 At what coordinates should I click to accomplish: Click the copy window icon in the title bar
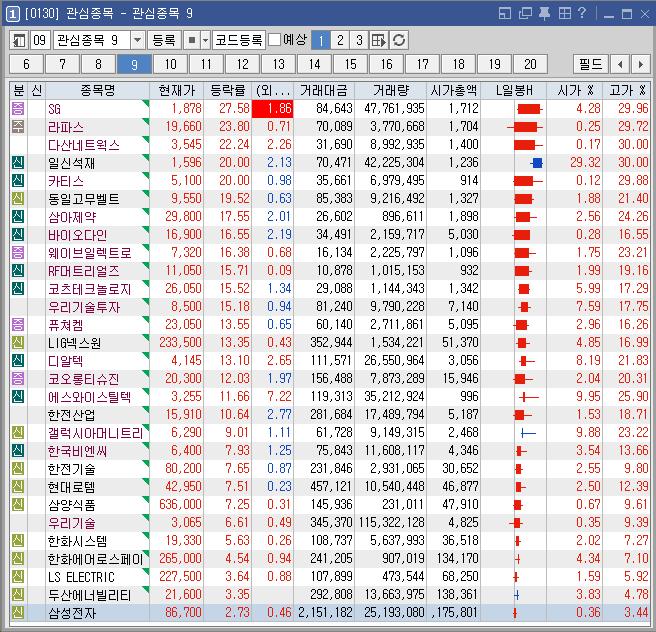click(525, 14)
